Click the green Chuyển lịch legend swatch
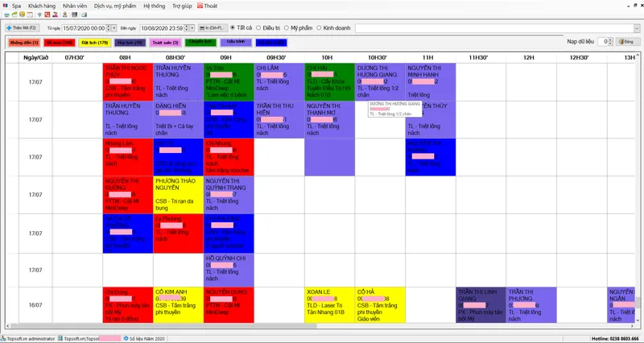Screen dimensions: 644x343 point(200,43)
